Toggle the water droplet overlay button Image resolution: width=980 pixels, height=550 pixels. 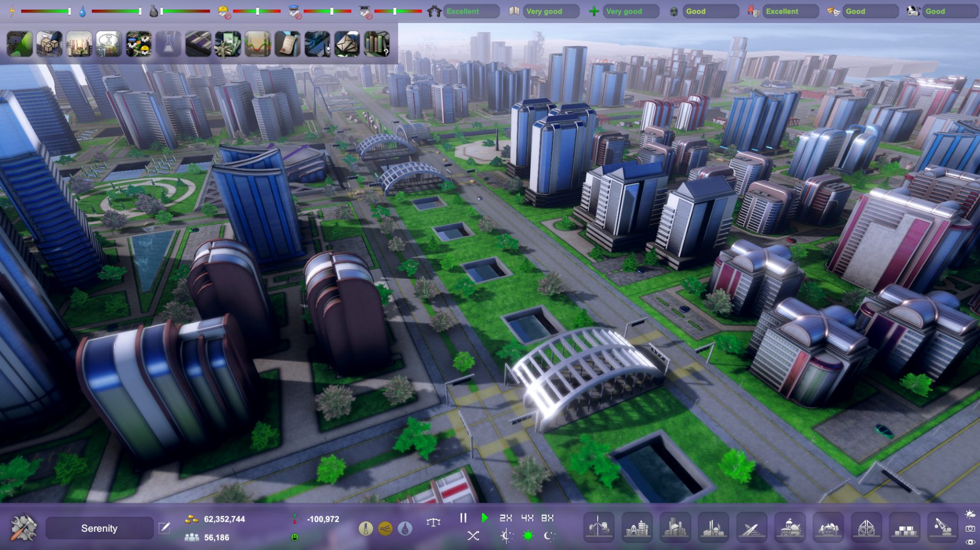point(405,529)
